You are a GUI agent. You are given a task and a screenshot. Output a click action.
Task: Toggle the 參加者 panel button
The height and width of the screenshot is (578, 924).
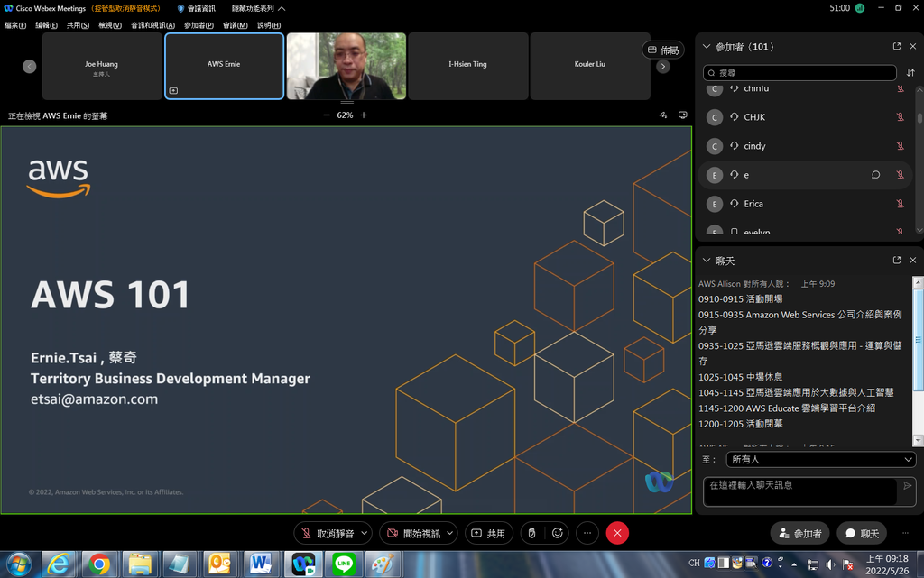point(799,533)
